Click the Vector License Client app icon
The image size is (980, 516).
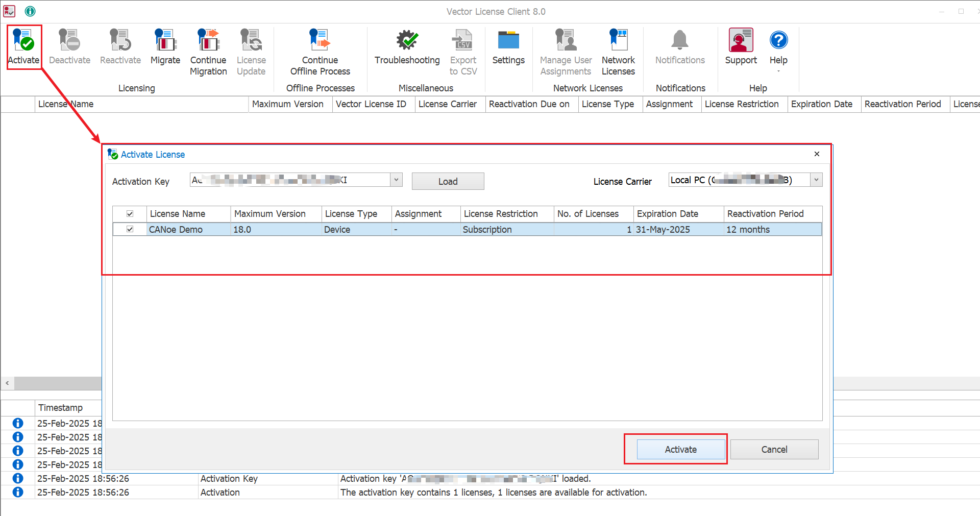pos(9,11)
